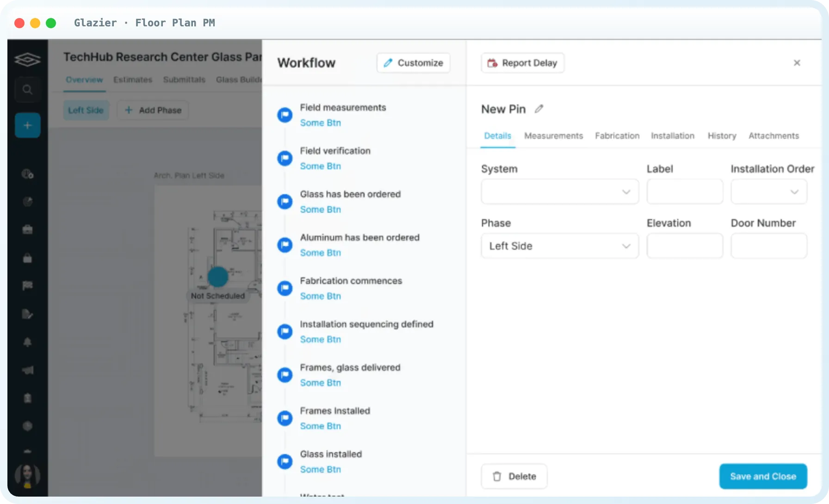
Task: Open the document edit icon in sidebar
Action: coord(27,314)
